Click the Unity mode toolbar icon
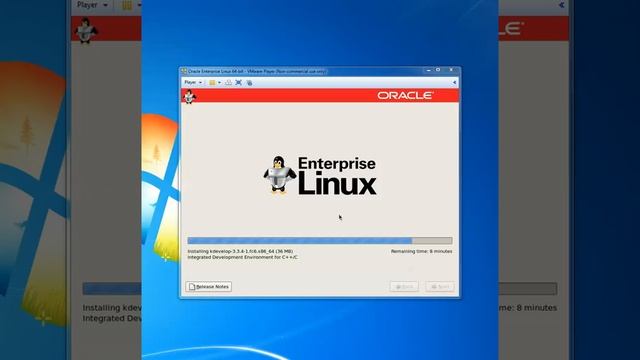 tap(249, 82)
